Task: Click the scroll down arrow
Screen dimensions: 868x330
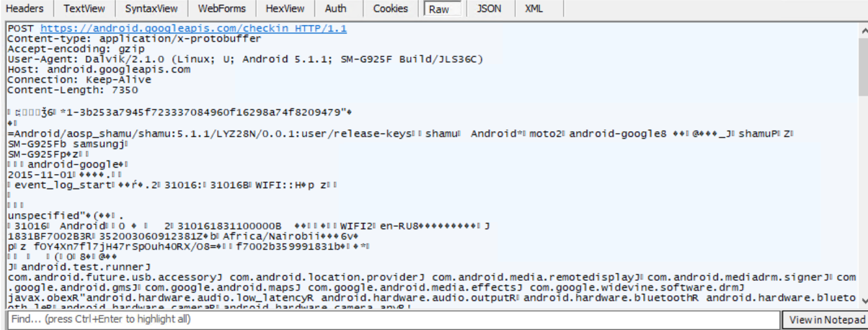Action: pos(862,301)
